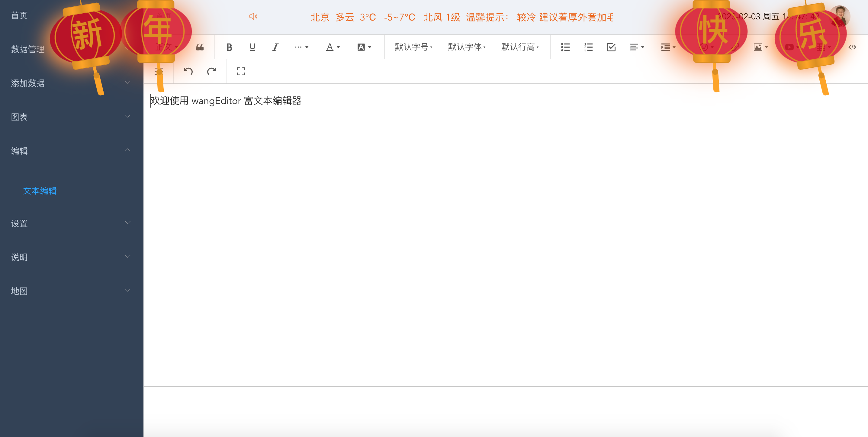Toggle fullscreen editor mode
Viewport: 868px width, 437px height.
click(x=241, y=71)
